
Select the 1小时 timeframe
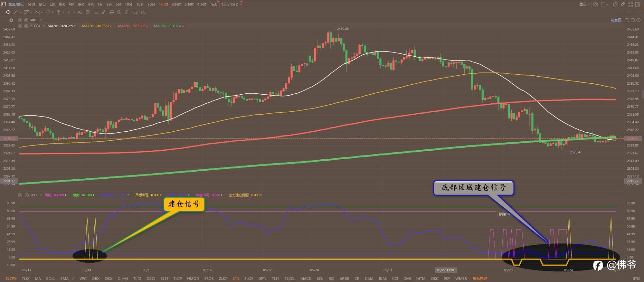pos(163,4)
